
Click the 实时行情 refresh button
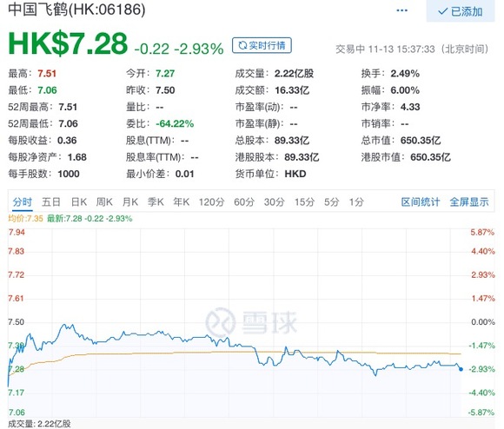(262, 45)
